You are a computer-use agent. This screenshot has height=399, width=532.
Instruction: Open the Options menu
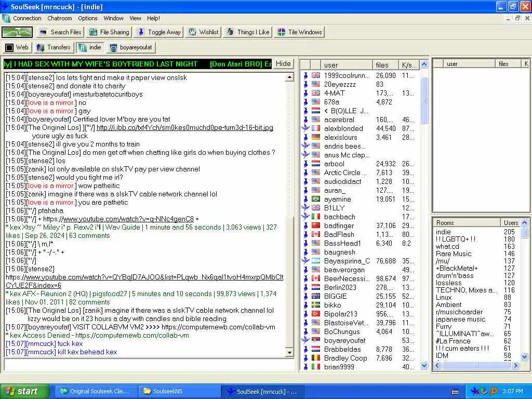[x=87, y=18]
